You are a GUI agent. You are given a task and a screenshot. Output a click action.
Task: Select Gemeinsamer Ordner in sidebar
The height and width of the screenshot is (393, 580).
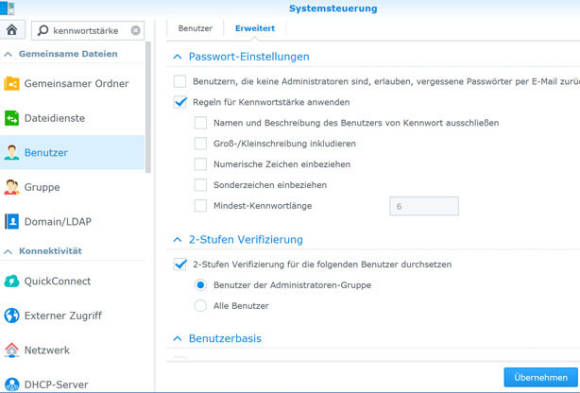[72, 84]
